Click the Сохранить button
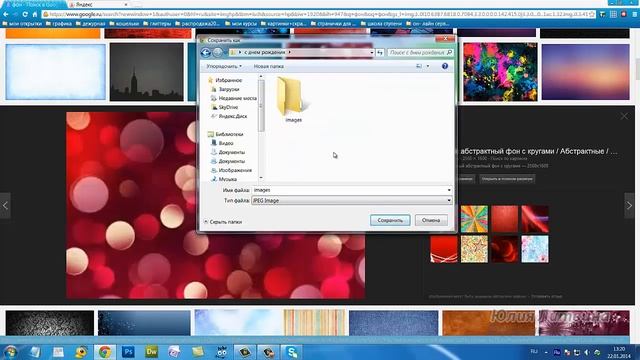Viewport: 640px width, 360px height. [390, 220]
